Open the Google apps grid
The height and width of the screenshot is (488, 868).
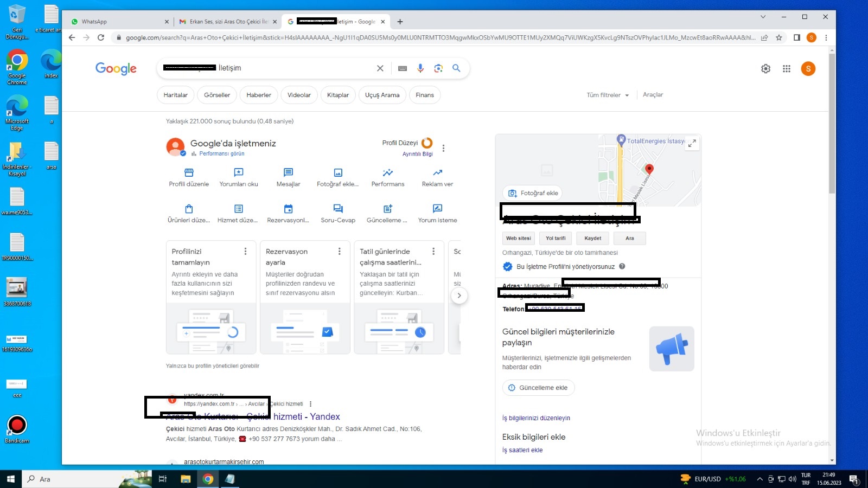787,69
